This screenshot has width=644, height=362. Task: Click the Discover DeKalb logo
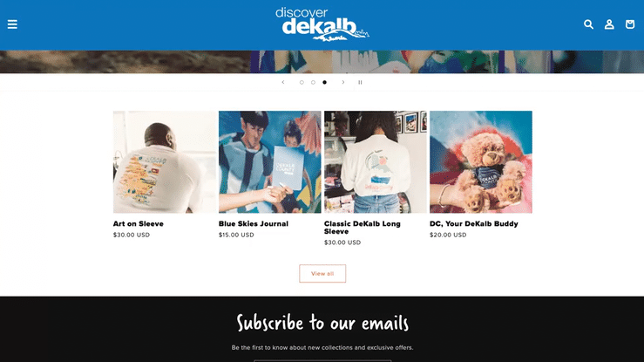[x=322, y=24]
